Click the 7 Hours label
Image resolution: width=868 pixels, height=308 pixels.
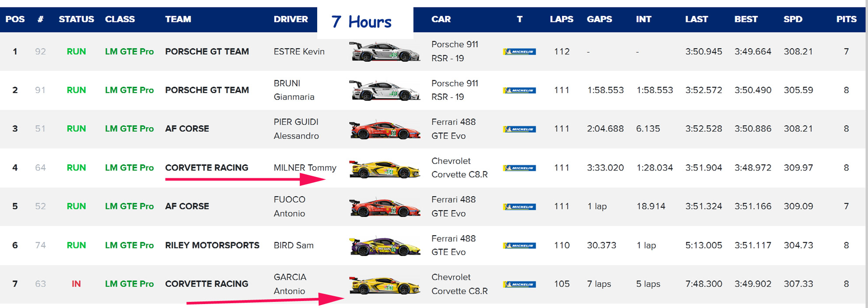(x=361, y=22)
